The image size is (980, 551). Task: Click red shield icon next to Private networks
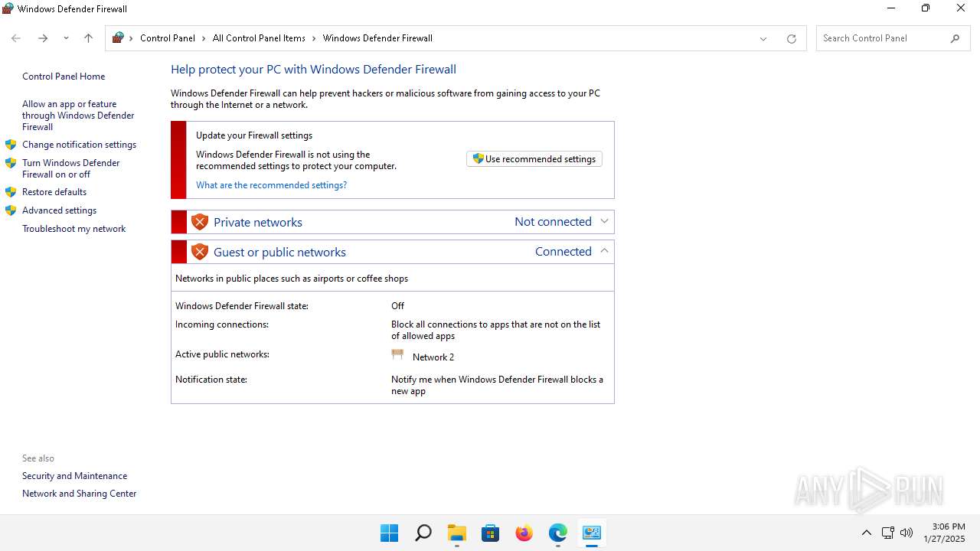[x=200, y=222]
